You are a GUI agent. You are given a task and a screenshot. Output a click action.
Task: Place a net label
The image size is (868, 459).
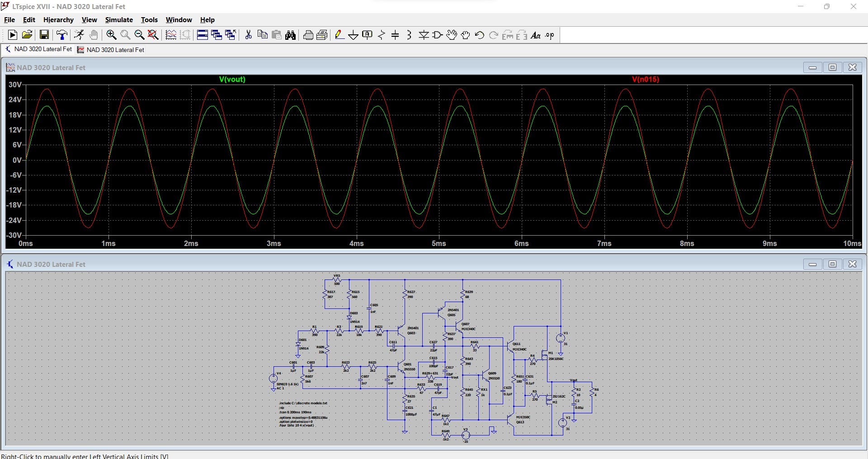(368, 35)
